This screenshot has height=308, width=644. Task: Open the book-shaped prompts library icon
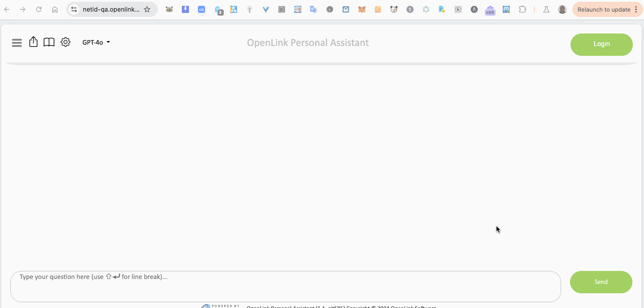coord(49,42)
